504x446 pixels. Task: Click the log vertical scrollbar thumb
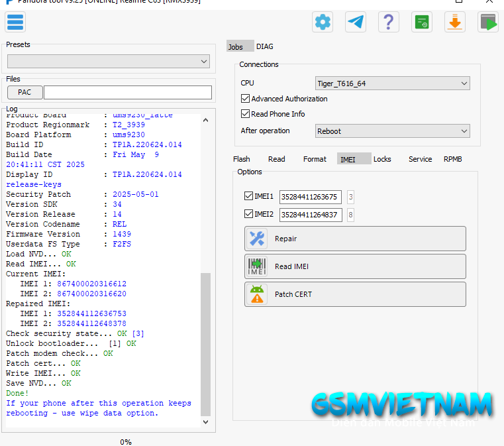(206, 345)
